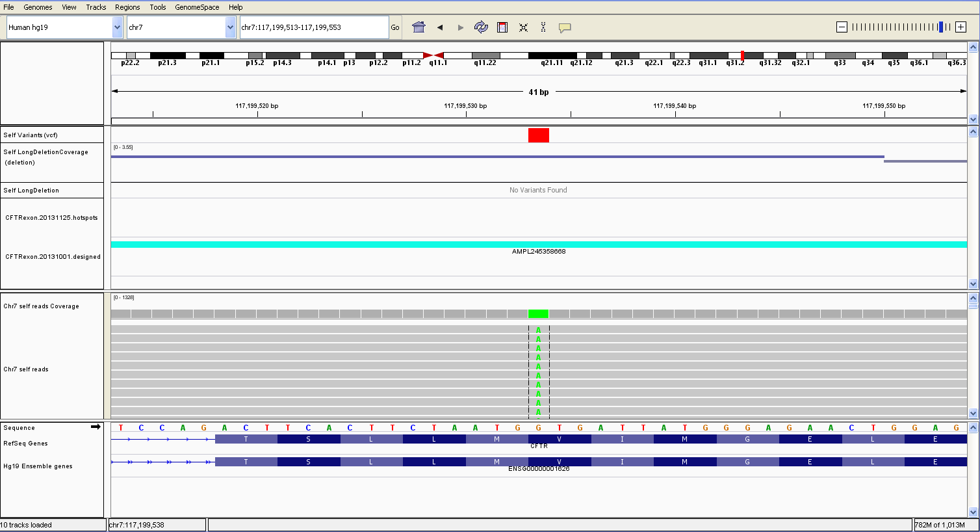
Task: Click the AMPL245358668 cyan amplicon bar
Action: click(x=538, y=245)
